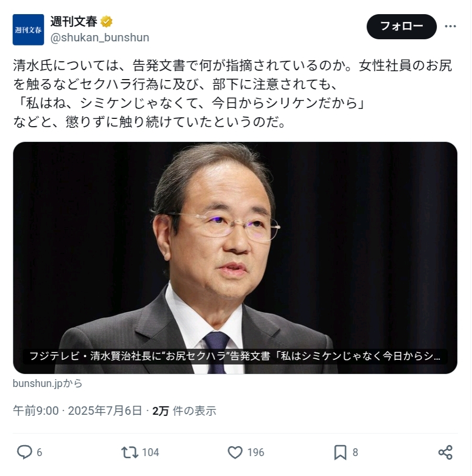Click the 2万 件の表示 view count
Screen dimensions: 472x476
point(184,411)
